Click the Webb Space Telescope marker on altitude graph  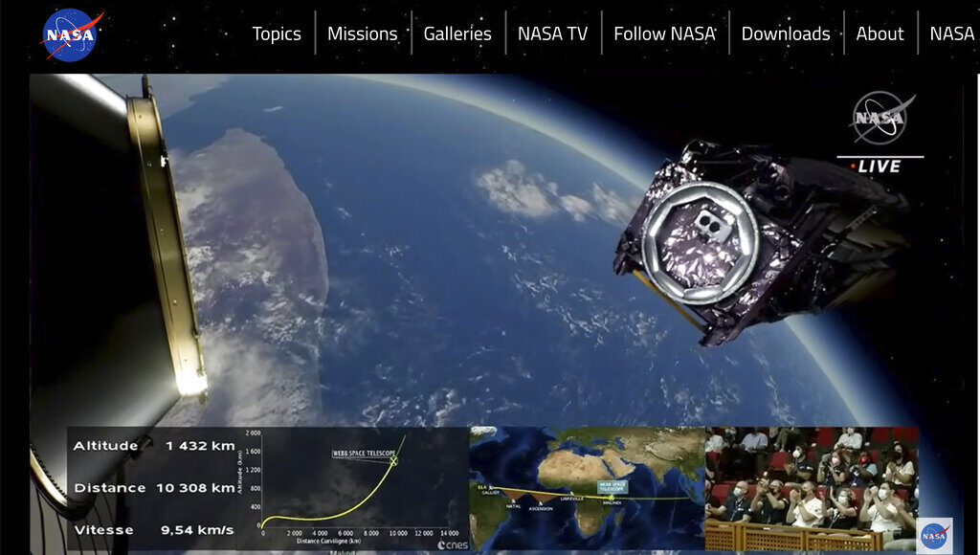392,460
